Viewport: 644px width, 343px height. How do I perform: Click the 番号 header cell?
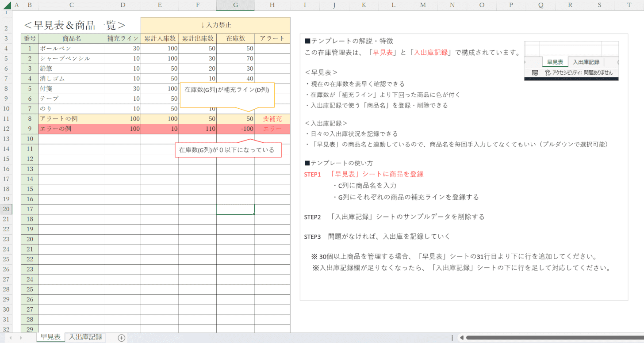coord(30,38)
